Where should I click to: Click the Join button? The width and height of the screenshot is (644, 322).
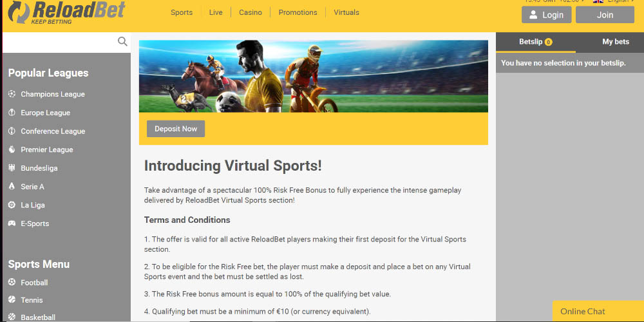coord(605,15)
